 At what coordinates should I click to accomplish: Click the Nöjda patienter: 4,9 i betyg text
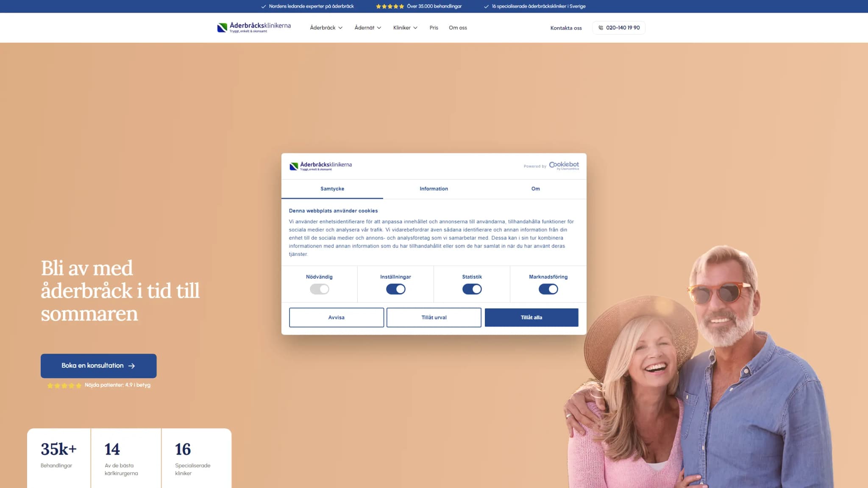[117, 385]
